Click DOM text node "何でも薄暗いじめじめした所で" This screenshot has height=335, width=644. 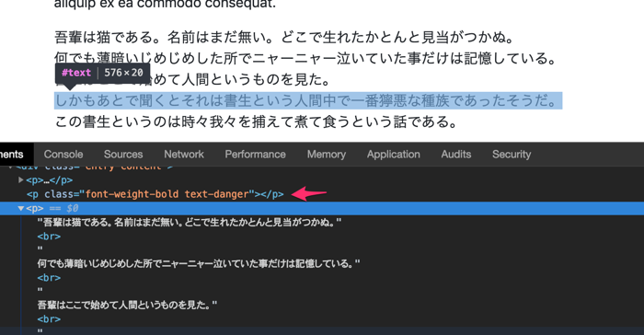point(199,263)
